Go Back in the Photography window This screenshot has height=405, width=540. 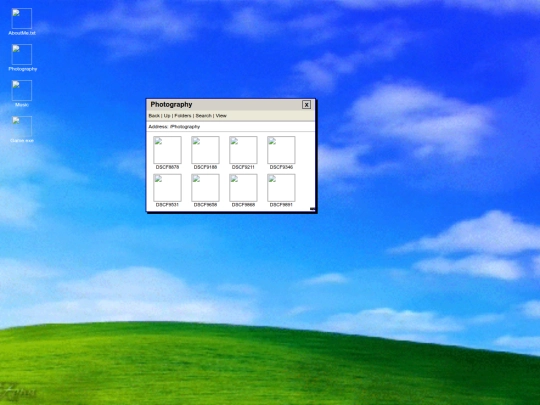click(x=154, y=116)
